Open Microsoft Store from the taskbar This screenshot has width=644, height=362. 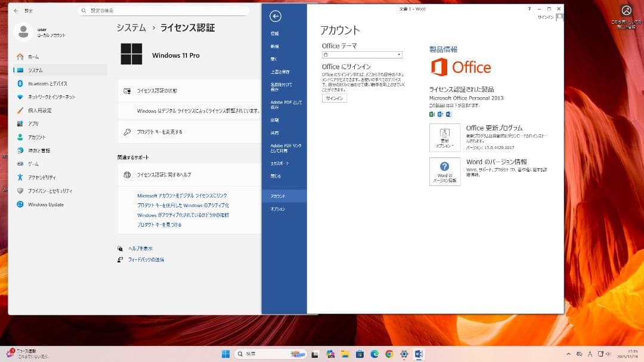pos(359,353)
